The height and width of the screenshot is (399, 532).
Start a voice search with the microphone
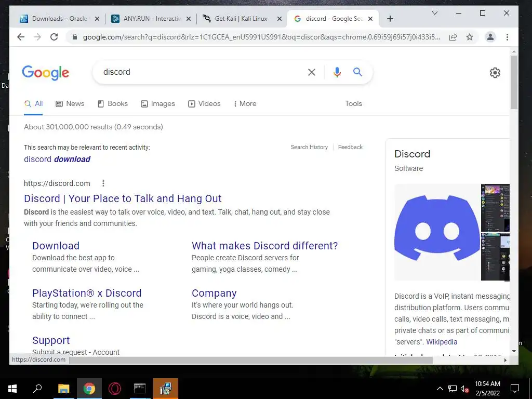tap(337, 72)
